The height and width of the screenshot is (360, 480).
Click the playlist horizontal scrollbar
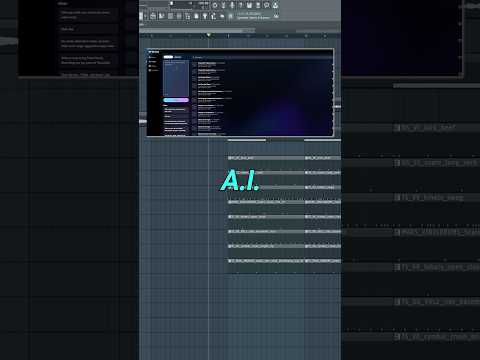click(x=197, y=30)
